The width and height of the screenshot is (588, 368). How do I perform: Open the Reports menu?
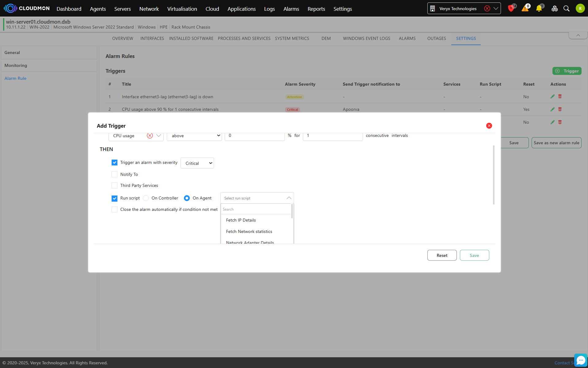tap(316, 9)
